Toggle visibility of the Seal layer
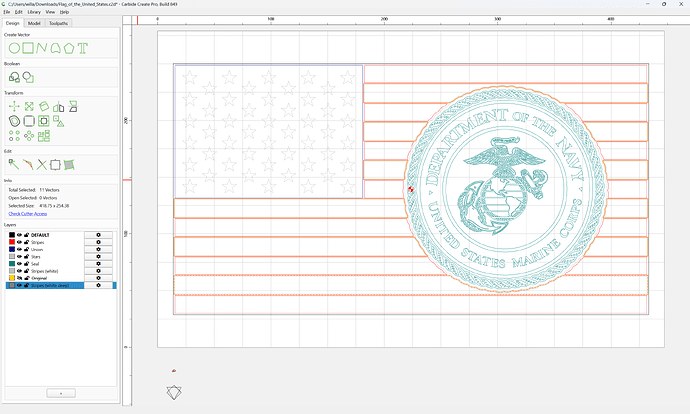This screenshot has width=690, height=414. 19,264
